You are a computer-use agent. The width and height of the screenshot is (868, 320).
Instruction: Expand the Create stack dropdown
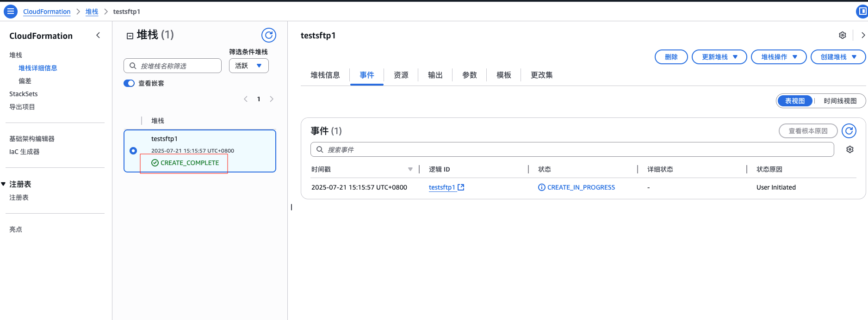pyautogui.click(x=838, y=57)
